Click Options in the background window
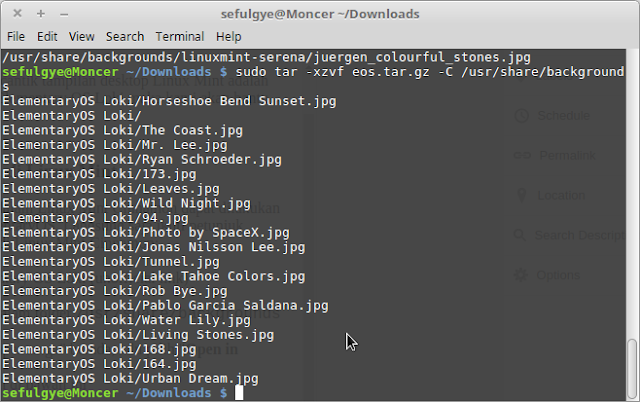 coord(558,275)
